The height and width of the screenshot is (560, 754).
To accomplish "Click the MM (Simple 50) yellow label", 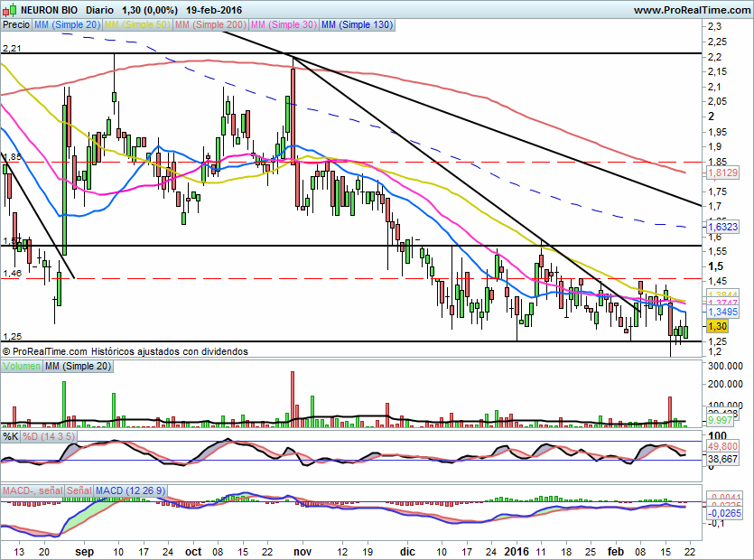I will coord(137,24).
